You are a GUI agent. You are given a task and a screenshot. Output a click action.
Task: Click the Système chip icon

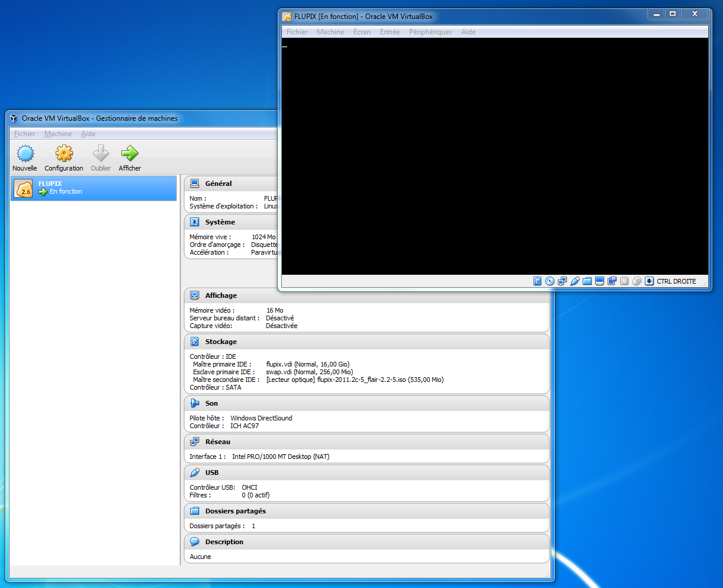tap(195, 222)
